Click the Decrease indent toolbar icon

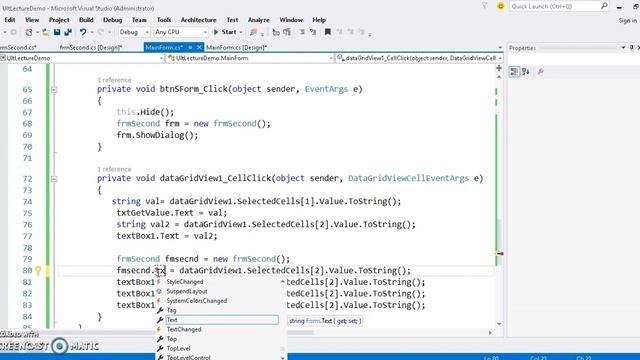[302, 32]
